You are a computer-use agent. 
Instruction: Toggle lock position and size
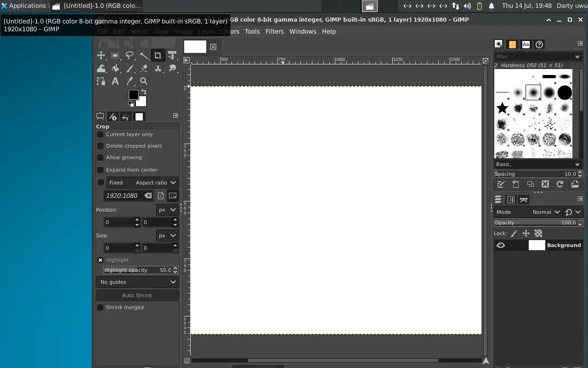click(x=526, y=234)
